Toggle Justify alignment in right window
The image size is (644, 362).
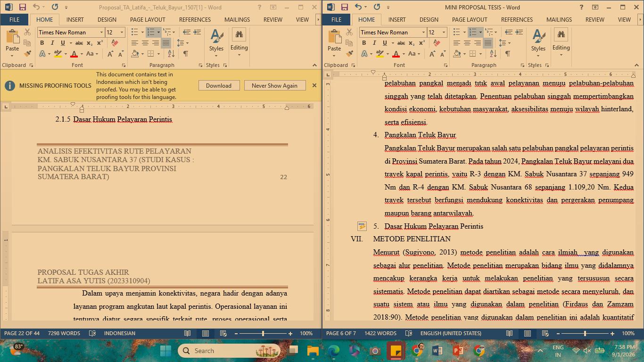[488, 43]
